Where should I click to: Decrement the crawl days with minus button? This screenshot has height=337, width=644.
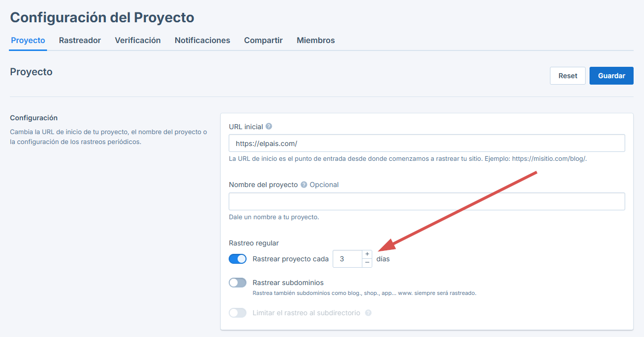click(x=367, y=263)
